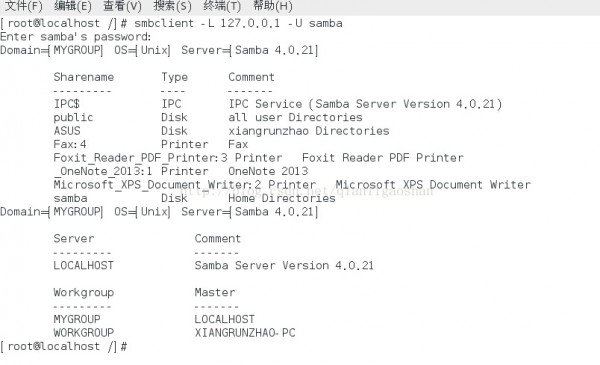
Task: Open the 终端(T) menu
Action: [222, 6]
